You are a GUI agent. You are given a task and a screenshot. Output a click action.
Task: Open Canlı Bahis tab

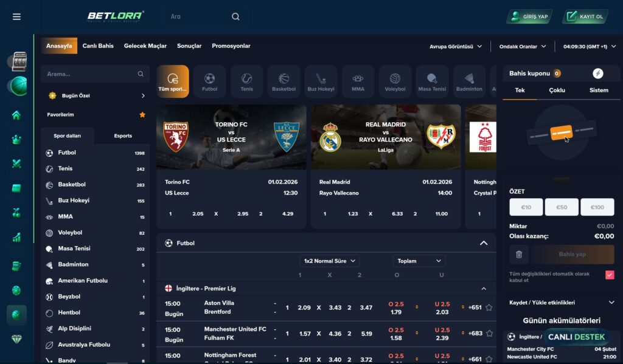tap(98, 46)
